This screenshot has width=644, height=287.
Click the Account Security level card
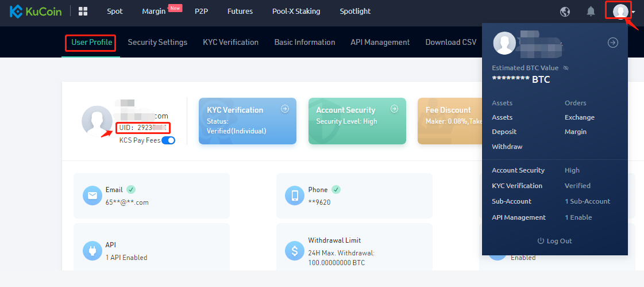click(x=357, y=121)
